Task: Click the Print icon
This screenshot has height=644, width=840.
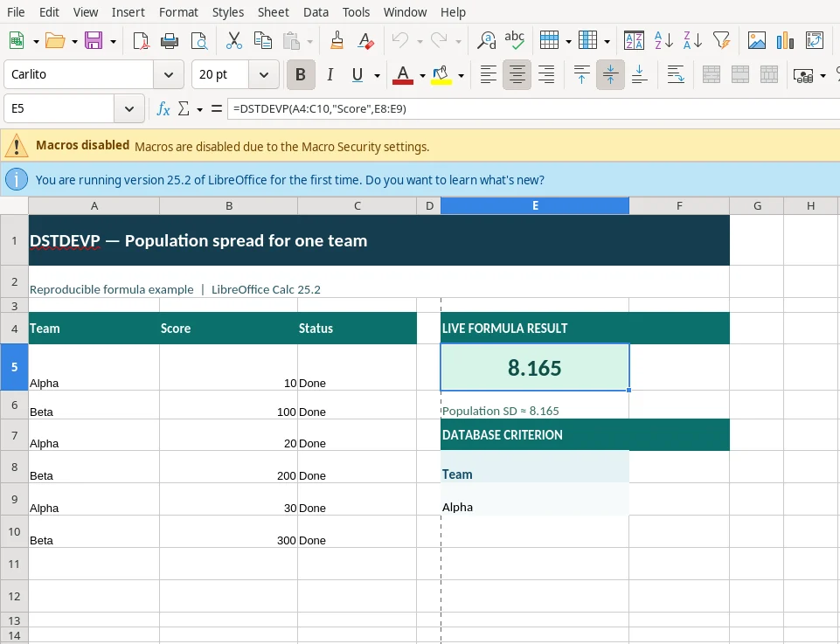Action: (170, 41)
